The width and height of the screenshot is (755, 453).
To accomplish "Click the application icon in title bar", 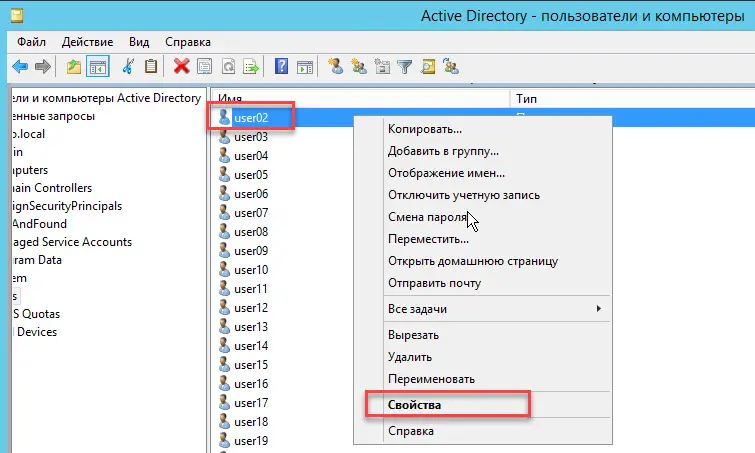I will pos(17,16).
